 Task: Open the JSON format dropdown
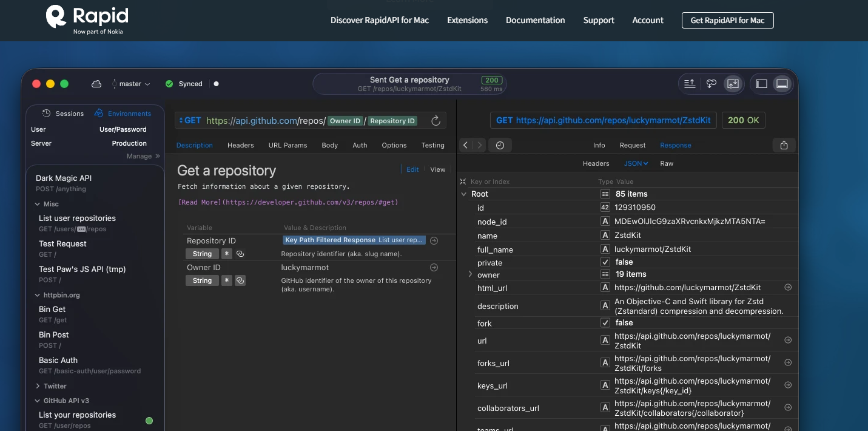[x=636, y=163]
